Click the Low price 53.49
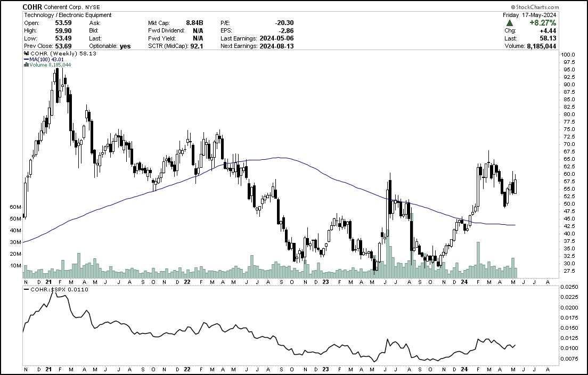This screenshot has height=375, width=588. pos(63,38)
